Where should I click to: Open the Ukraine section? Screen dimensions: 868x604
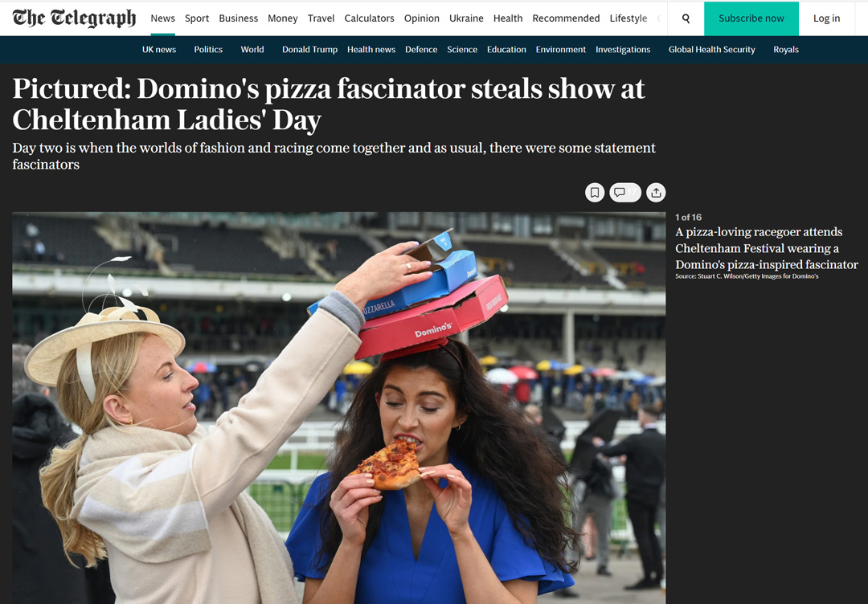coord(466,18)
